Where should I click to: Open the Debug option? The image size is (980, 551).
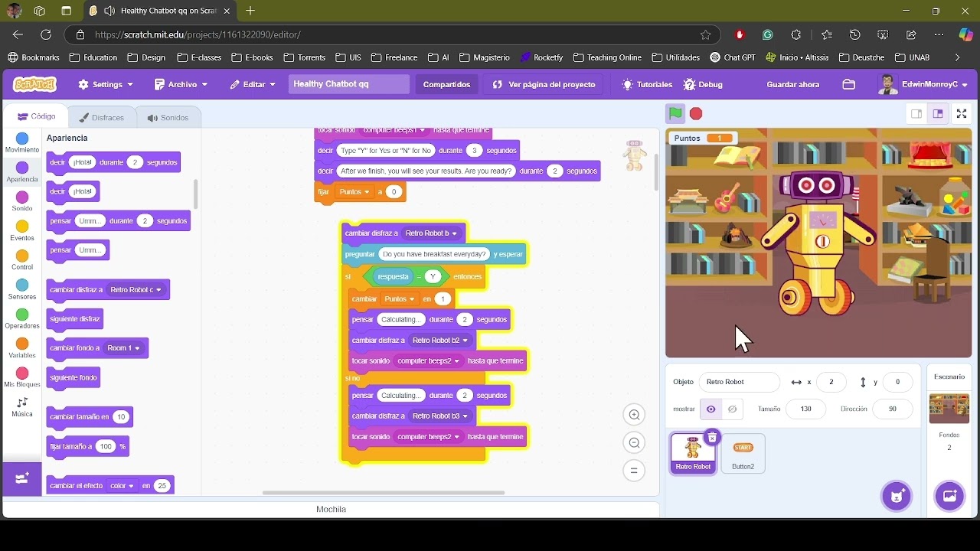pos(703,84)
